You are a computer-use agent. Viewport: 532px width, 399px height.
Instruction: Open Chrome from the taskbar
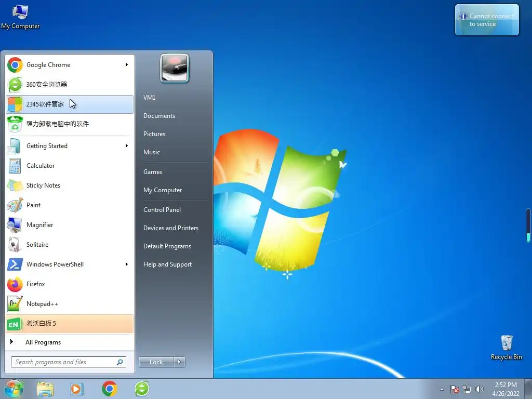click(x=109, y=389)
